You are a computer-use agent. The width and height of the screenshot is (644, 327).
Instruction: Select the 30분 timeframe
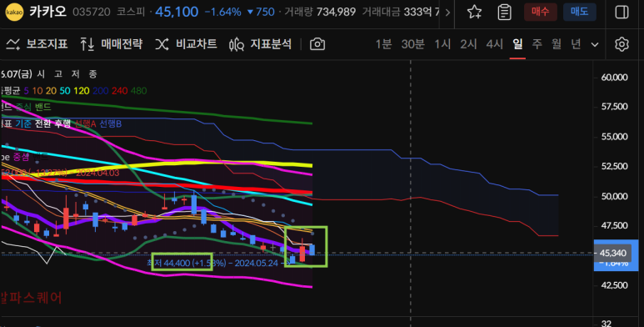412,44
